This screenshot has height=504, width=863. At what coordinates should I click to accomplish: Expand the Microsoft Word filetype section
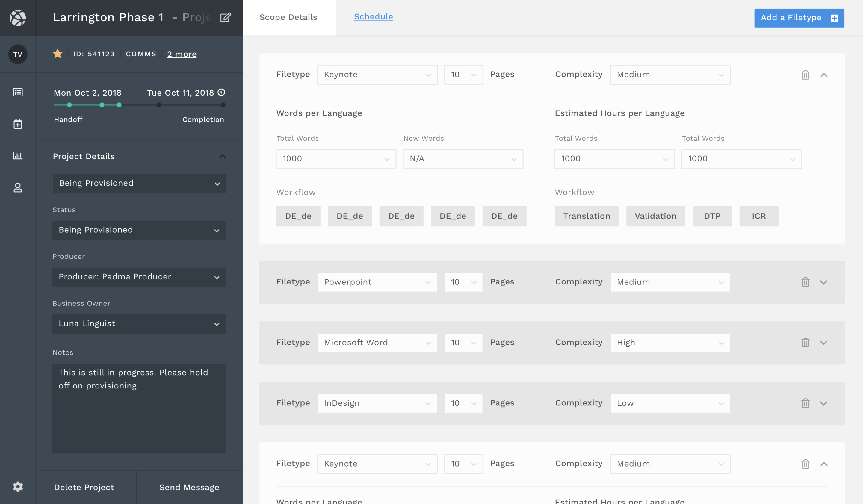click(824, 343)
